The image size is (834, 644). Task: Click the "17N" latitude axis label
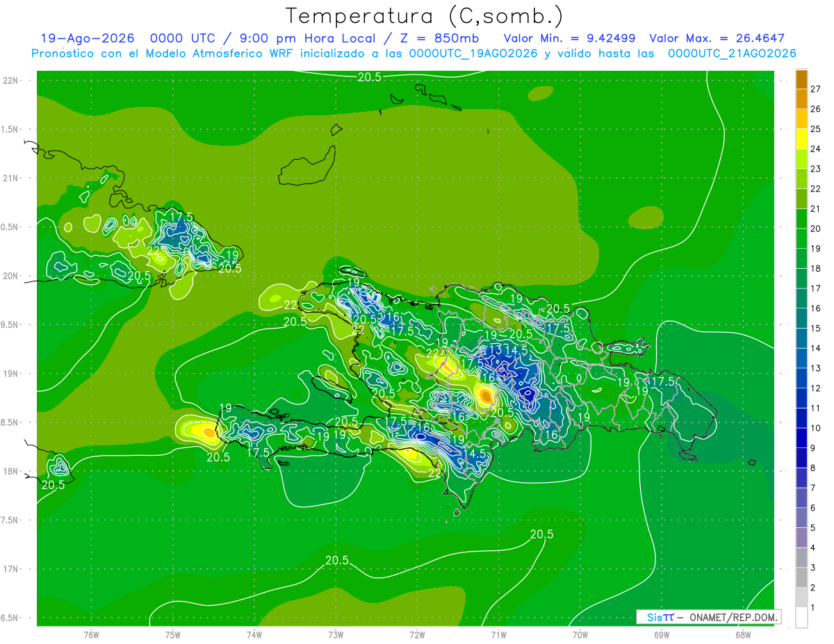point(10,569)
